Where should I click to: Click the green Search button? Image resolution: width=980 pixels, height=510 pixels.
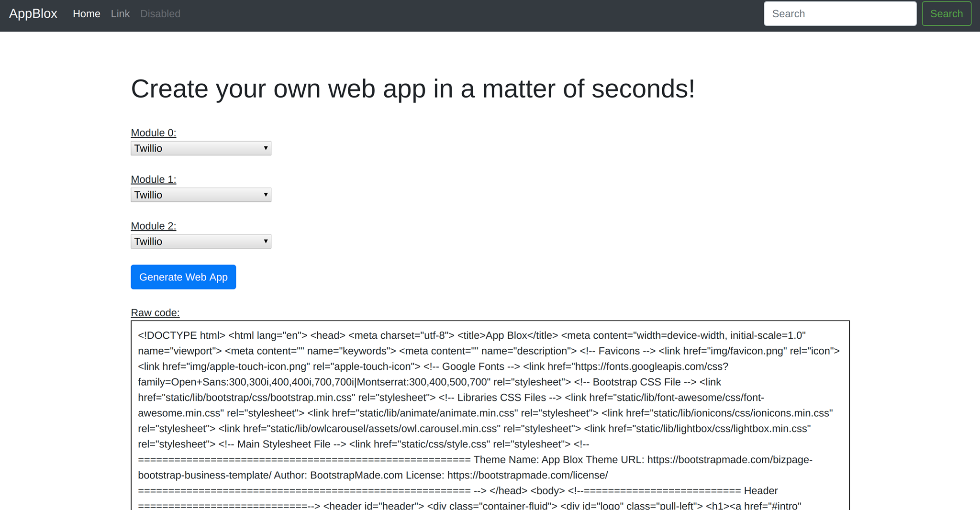click(946, 14)
